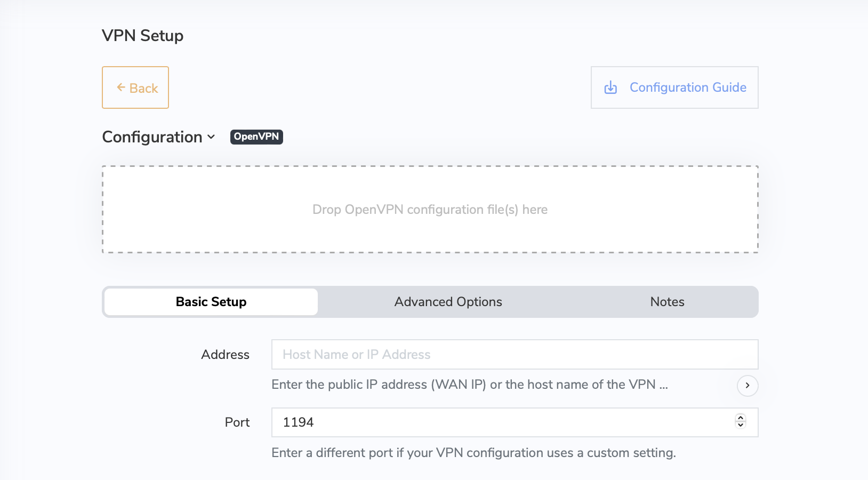Collapse the Configuration section
The width and height of the screenshot is (868, 480).
pos(211,137)
